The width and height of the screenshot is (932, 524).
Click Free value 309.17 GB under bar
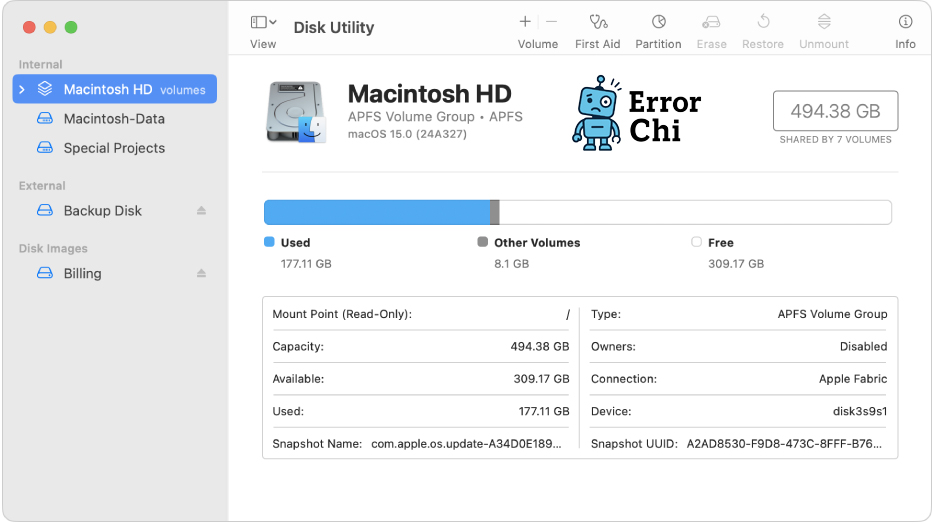pyautogui.click(x=736, y=264)
